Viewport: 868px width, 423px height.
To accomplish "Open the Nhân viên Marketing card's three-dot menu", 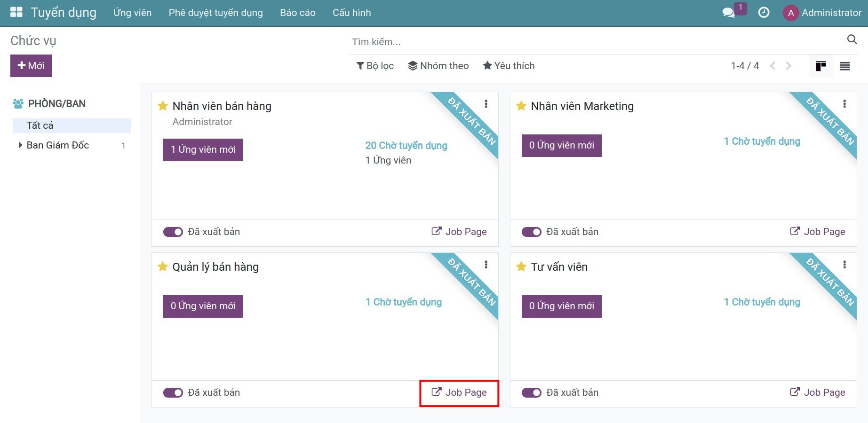I will pos(844,104).
